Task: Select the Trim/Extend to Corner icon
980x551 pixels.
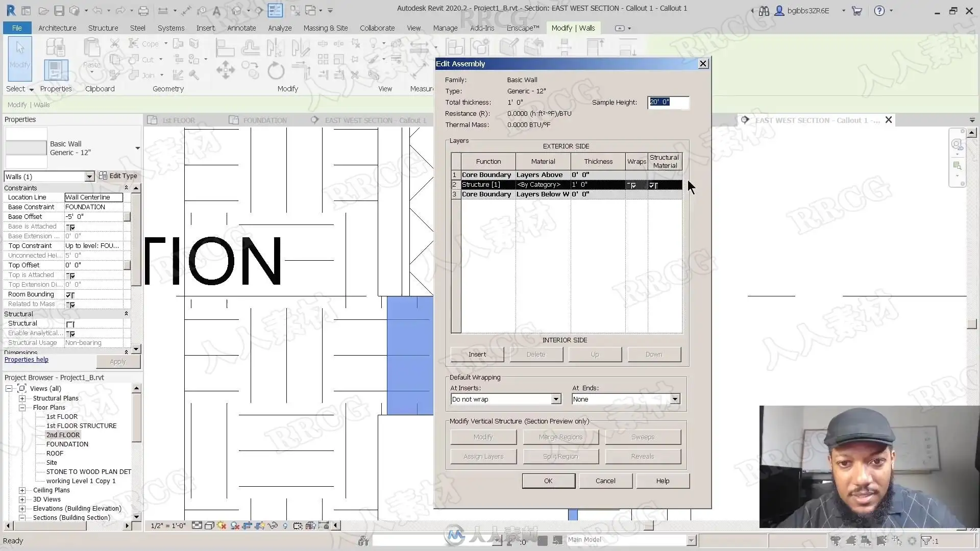Action: click(301, 70)
